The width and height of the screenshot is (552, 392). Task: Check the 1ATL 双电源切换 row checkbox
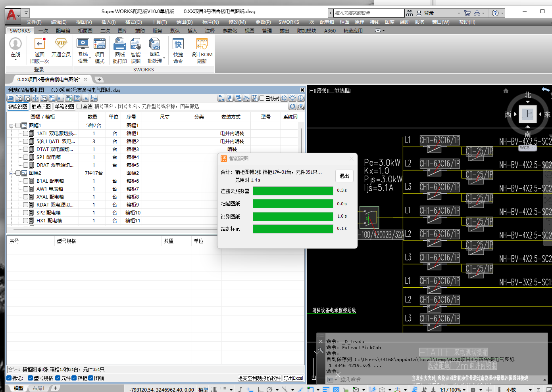(x=26, y=134)
